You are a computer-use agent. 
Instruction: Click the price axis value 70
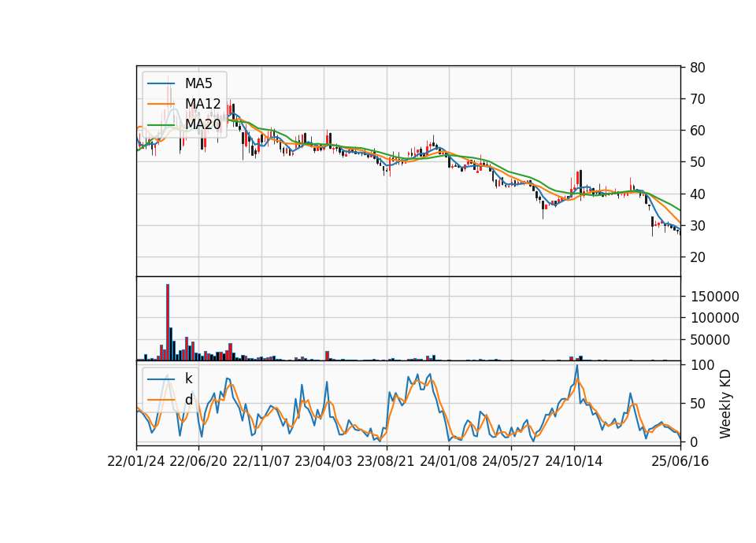tap(698, 99)
